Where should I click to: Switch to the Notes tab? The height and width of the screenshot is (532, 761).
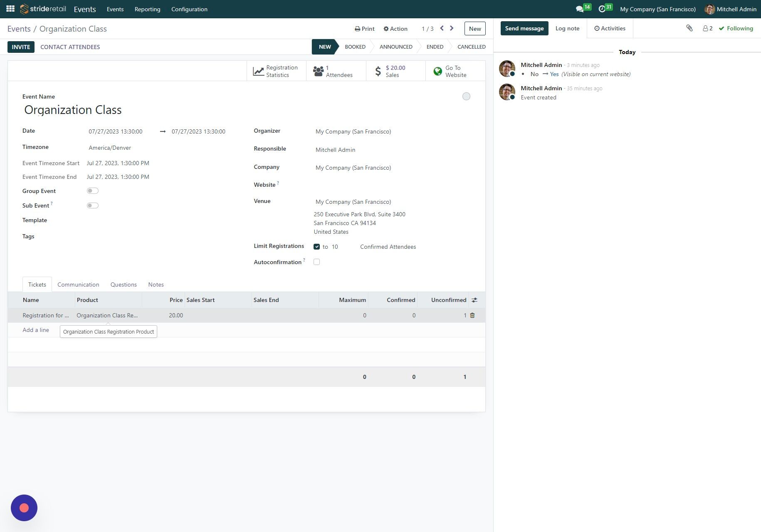click(x=156, y=285)
